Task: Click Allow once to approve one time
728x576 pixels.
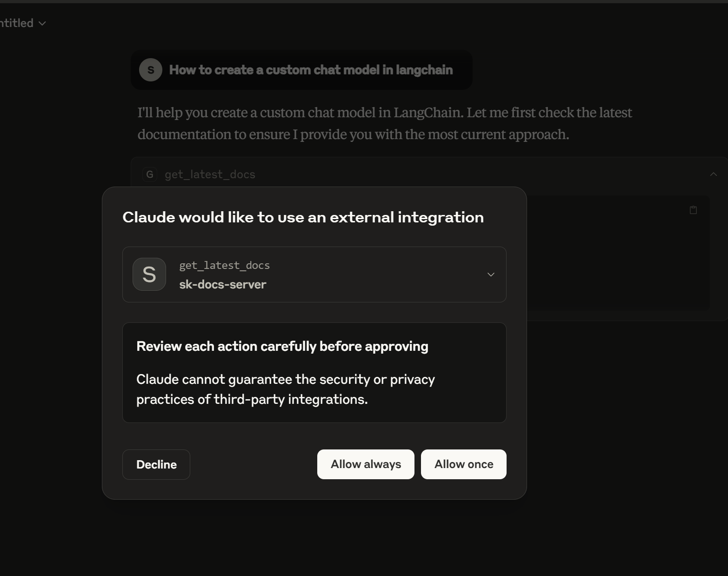Action: pyautogui.click(x=463, y=464)
